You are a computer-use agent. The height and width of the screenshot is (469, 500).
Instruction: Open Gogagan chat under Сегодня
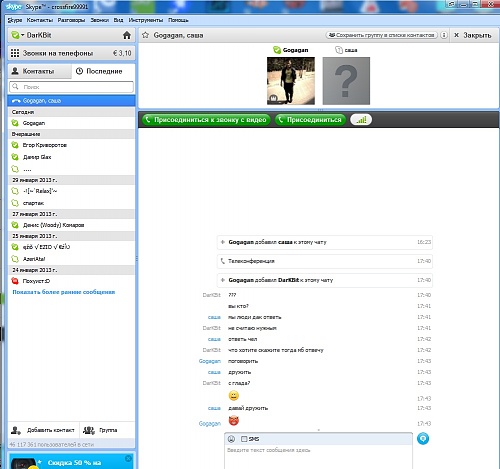click(x=71, y=123)
